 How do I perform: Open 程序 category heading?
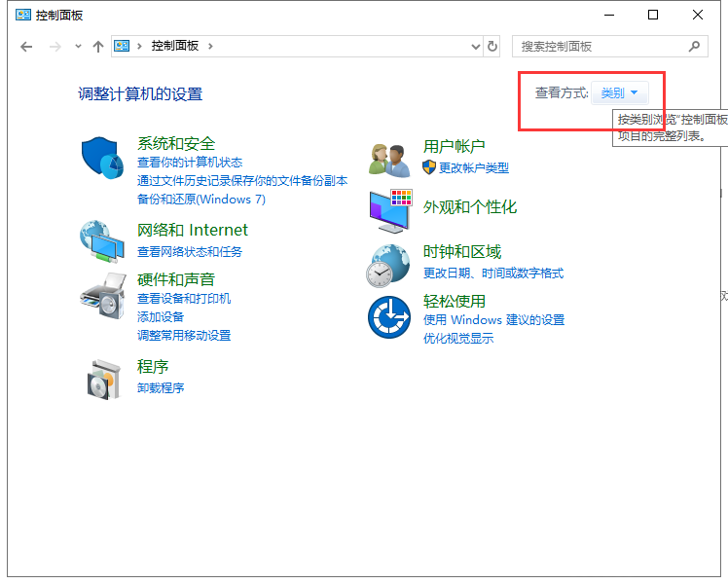pos(153,367)
